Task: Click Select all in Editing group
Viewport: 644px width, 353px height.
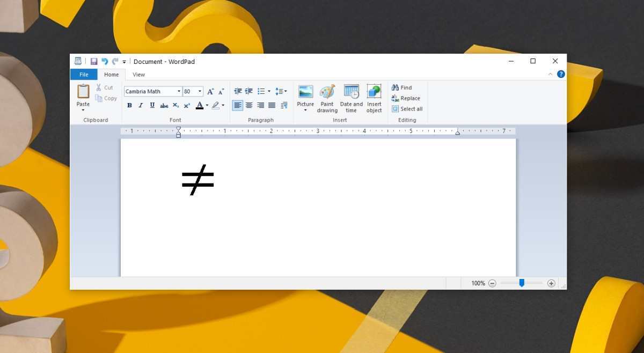Action: coord(407,109)
